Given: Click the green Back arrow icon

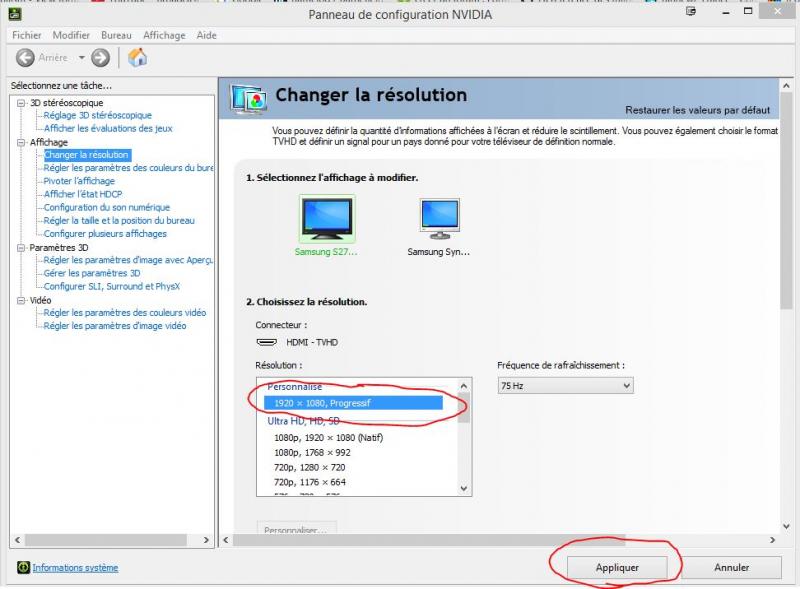Looking at the screenshot, I should (25, 58).
